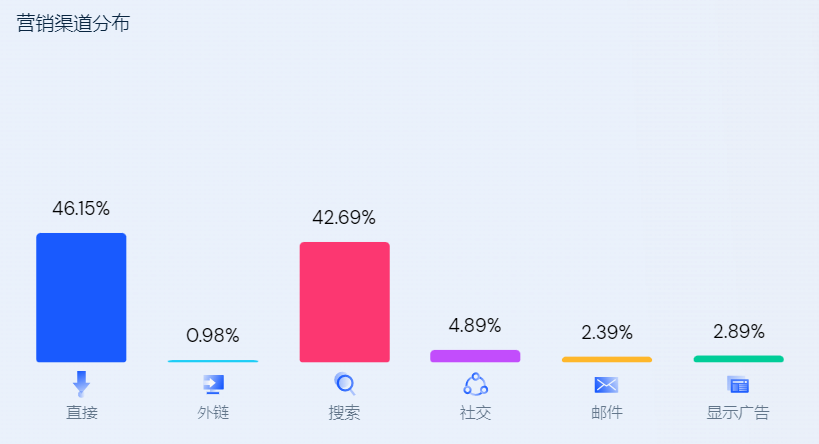Viewport: 819px width, 444px height.
Task: Click the Mail (邮件) envelope icon
Action: click(606, 385)
